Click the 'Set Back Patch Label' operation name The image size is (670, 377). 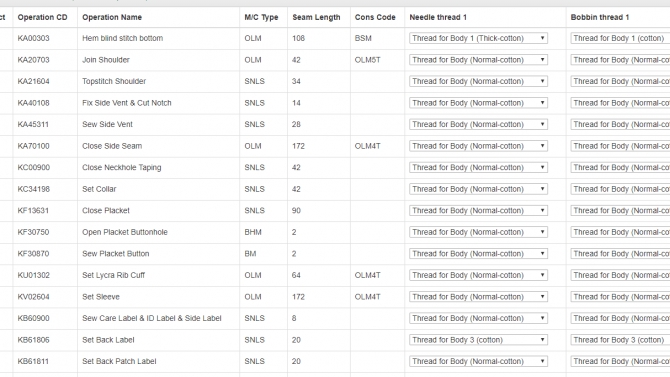click(x=119, y=361)
